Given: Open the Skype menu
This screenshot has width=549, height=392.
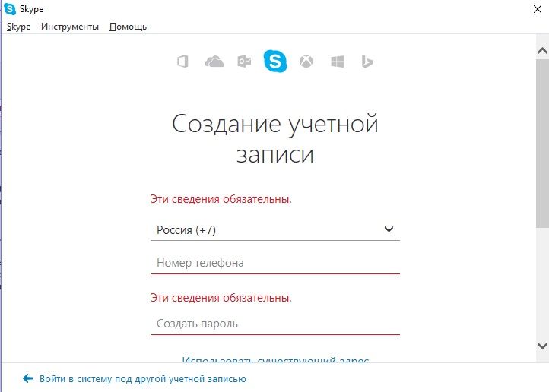Looking at the screenshot, I should coord(18,27).
